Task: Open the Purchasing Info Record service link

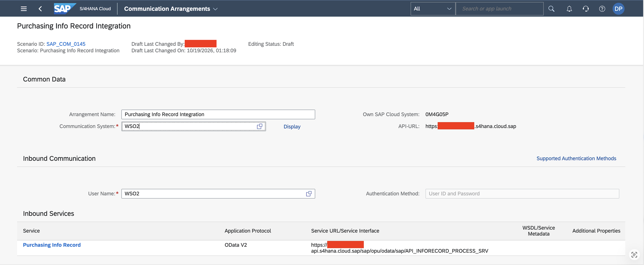Action: click(x=52, y=245)
